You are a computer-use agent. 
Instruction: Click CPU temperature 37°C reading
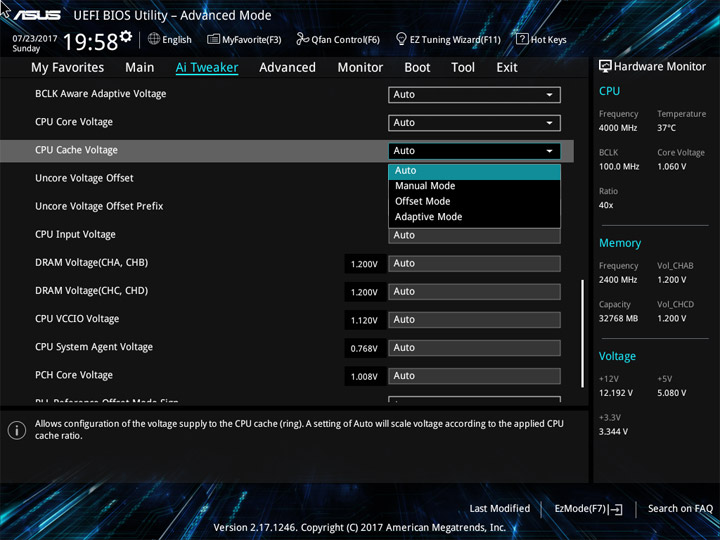tap(666, 128)
